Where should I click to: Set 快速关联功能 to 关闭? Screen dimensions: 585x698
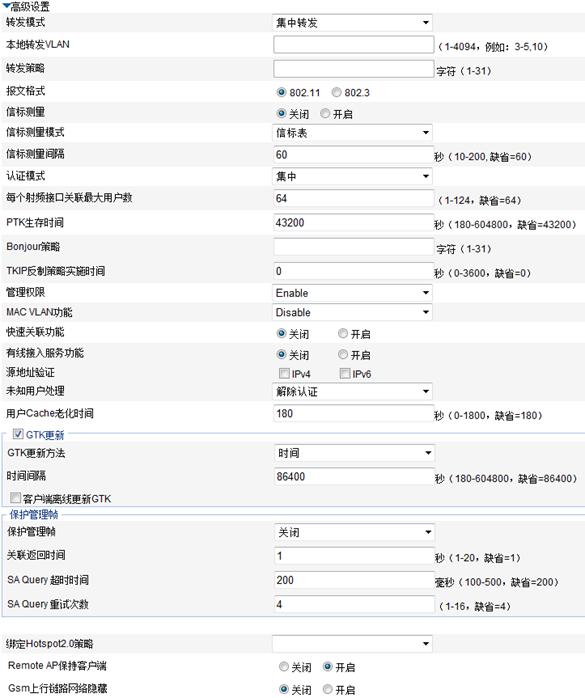click(x=281, y=333)
